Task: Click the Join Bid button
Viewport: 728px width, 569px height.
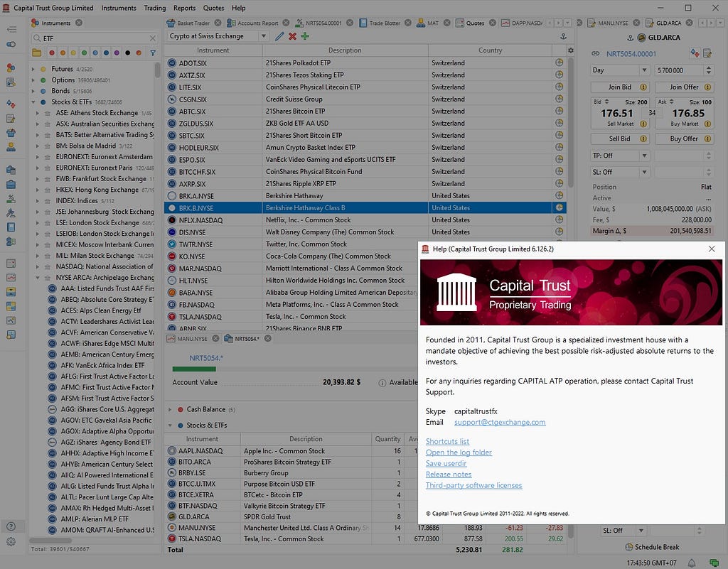Action: click(620, 87)
